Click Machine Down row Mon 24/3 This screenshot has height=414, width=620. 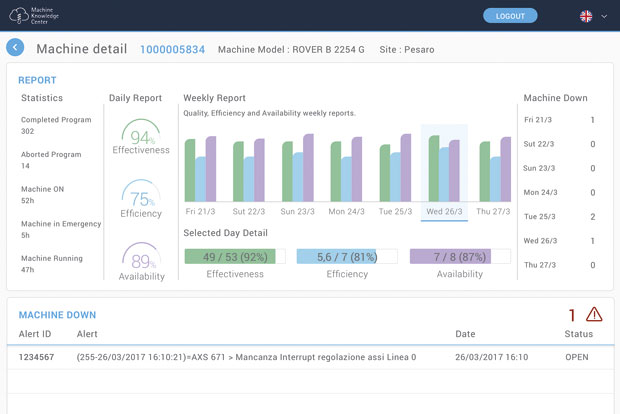559,193
